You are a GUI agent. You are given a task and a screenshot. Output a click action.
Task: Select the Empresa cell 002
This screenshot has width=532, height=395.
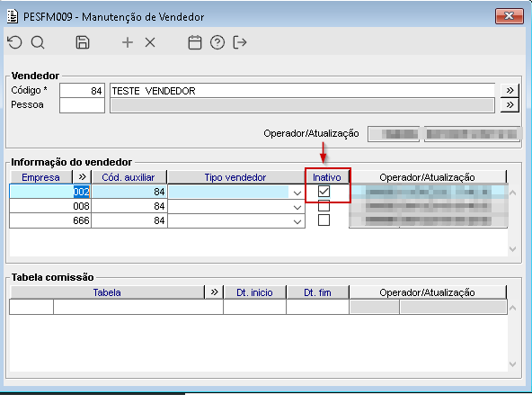[50, 192]
